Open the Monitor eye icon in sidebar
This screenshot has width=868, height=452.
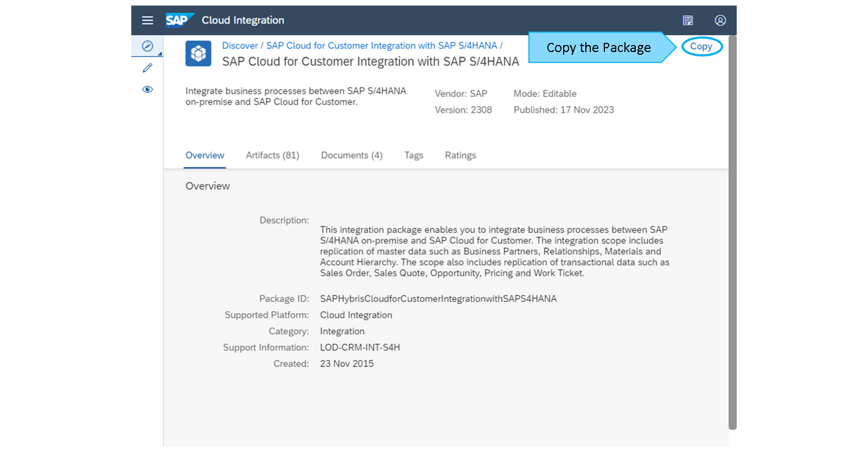(148, 89)
